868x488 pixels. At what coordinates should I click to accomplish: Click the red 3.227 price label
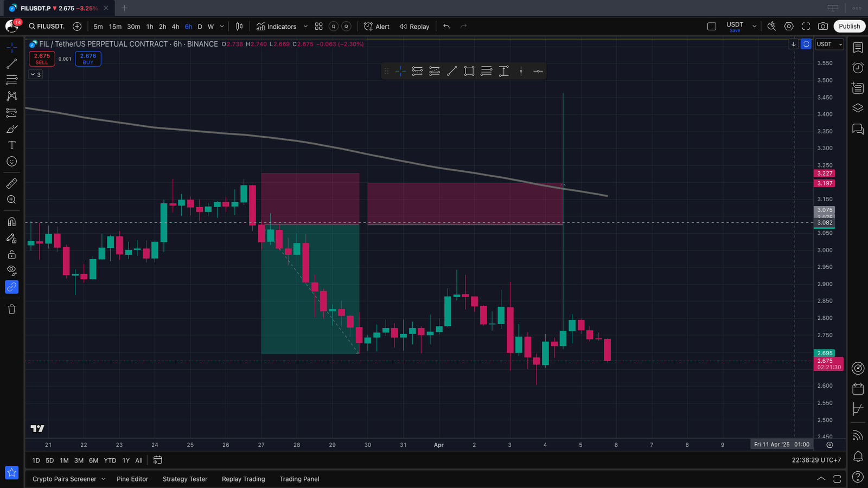tap(824, 174)
